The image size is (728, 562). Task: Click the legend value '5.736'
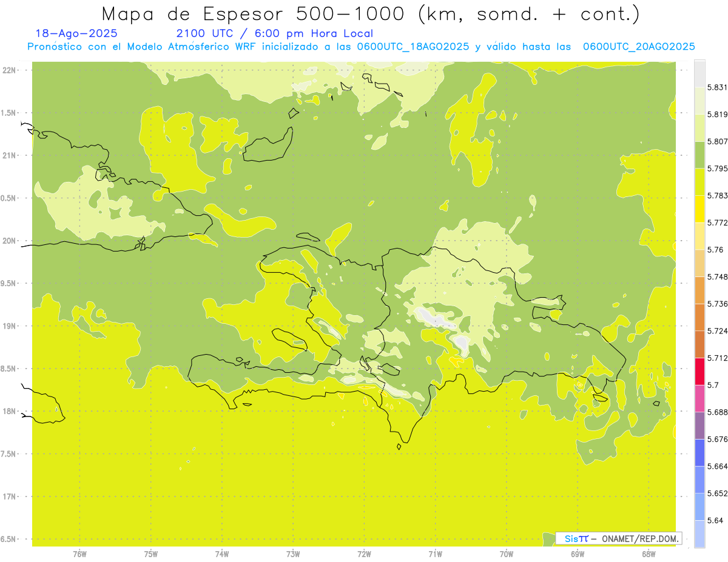(717, 304)
